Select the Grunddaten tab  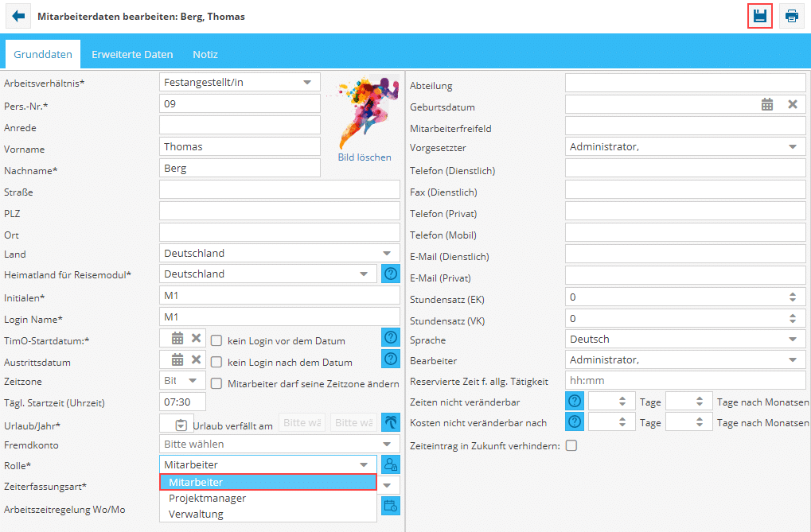(43, 54)
